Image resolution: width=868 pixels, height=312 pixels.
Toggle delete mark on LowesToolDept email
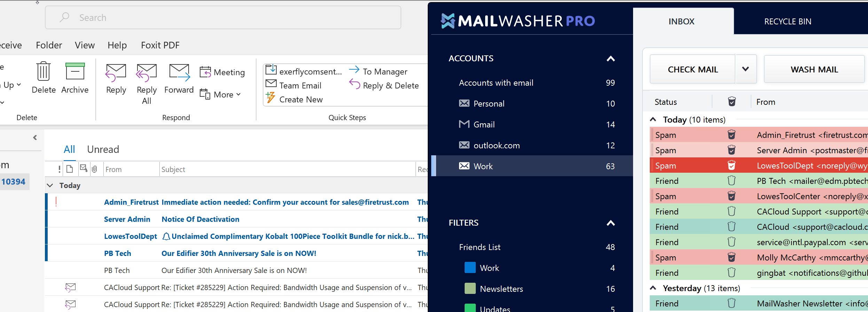tap(732, 165)
